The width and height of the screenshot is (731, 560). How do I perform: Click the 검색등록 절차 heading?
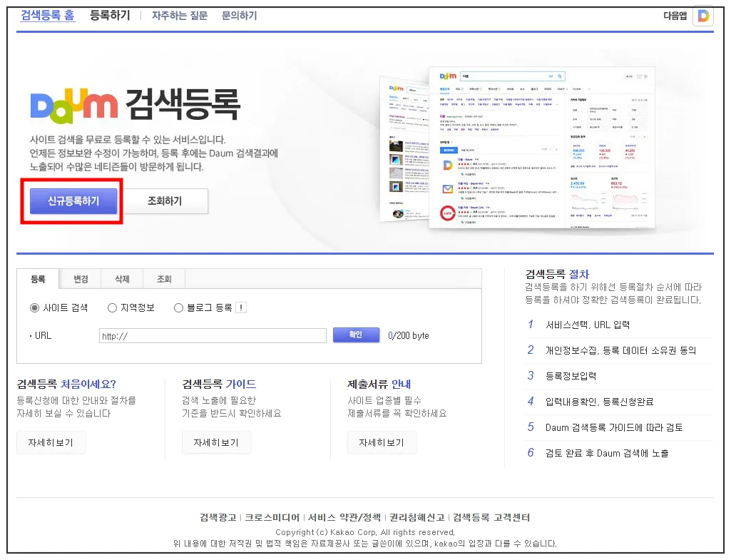coord(557,274)
